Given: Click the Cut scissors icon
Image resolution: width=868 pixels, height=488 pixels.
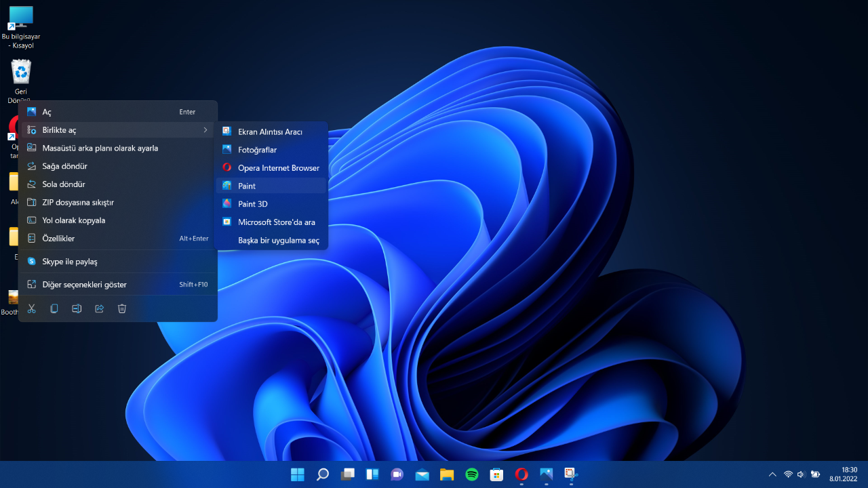Looking at the screenshot, I should click(31, 308).
